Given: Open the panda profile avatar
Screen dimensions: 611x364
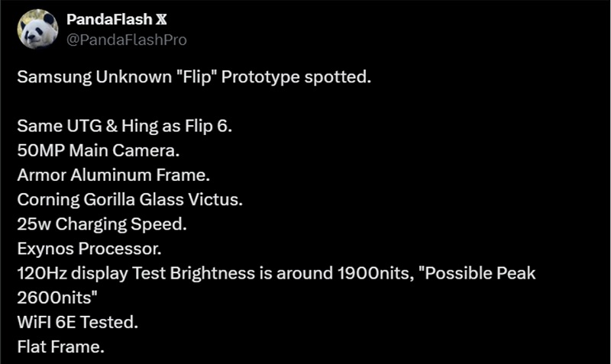Looking at the screenshot, I should [37, 30].
